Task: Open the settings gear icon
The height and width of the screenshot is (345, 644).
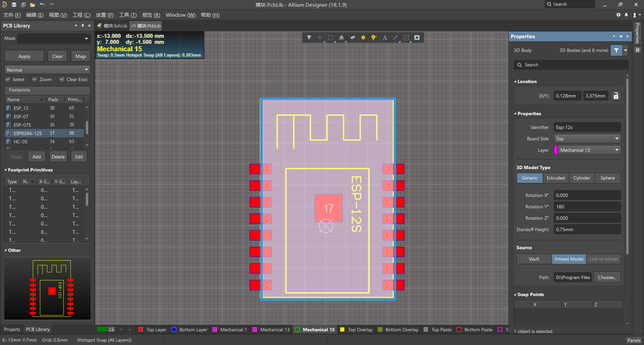Action: (x=619, y=15)
